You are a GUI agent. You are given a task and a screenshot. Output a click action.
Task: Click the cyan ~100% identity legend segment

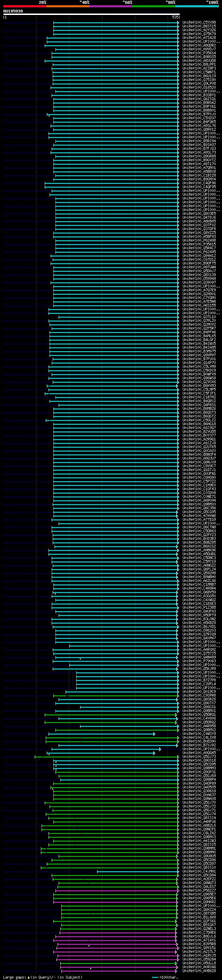(197, 6)
